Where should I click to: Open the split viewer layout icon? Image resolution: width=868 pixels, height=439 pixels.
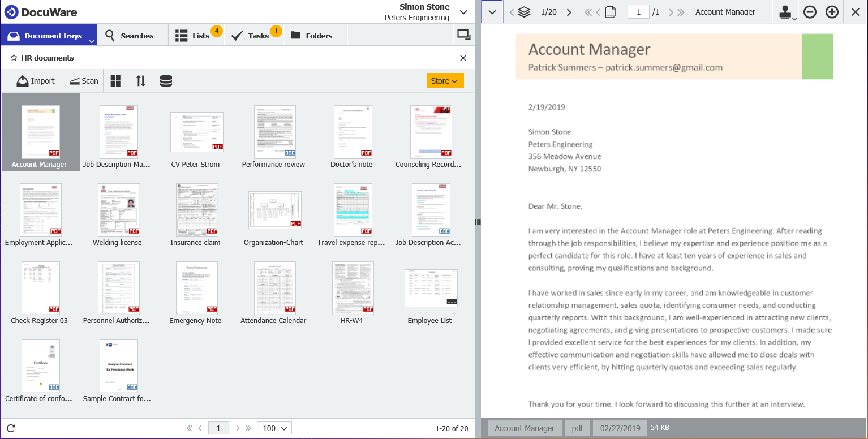(x=464, y=34)
